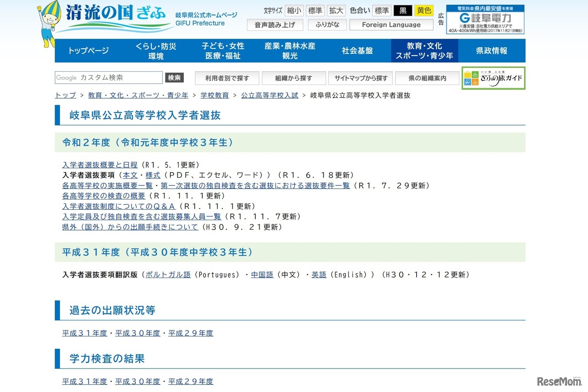Select the 社会基盤 menu item
The height and width of the screenshot is (392, 588).
pos(359,51)
